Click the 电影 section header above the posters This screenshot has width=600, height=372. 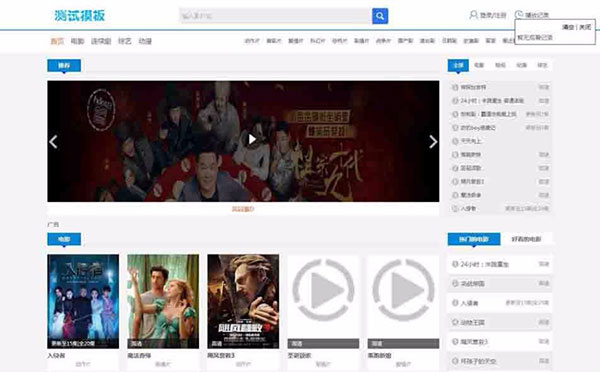[x=64, y=239]
